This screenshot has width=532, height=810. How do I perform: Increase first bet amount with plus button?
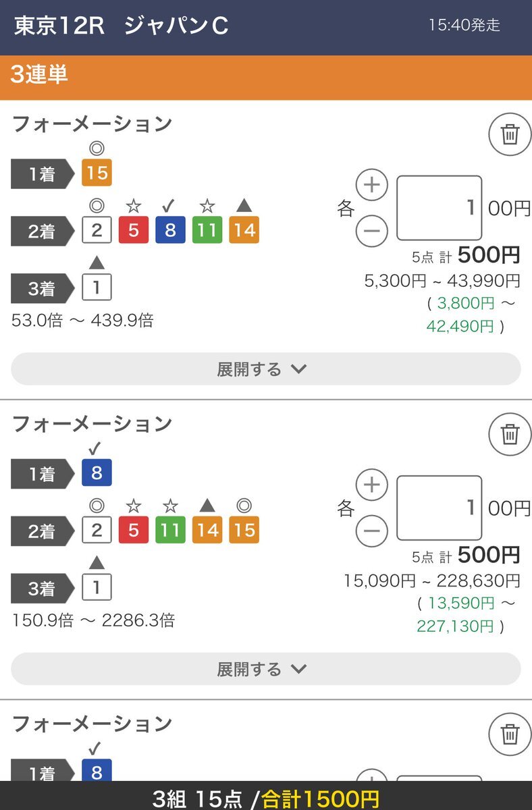(x=372, y=185)
